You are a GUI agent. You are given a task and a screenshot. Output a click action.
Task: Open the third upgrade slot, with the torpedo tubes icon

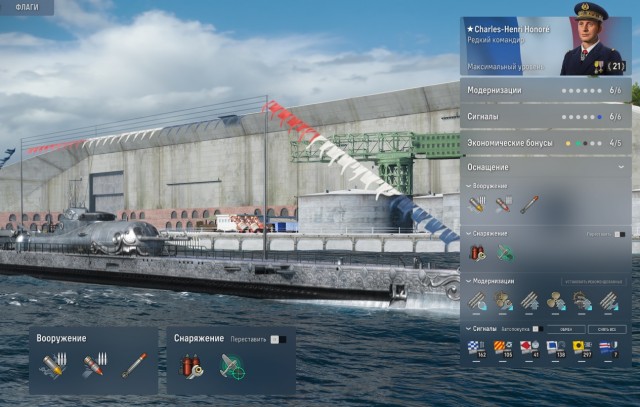click(529, 301)
